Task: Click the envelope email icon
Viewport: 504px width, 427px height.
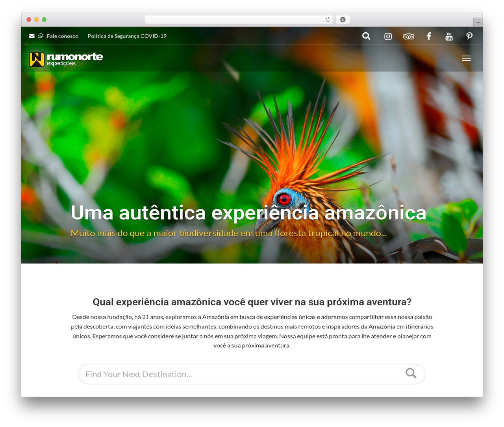Action: [x=31, y=36]
